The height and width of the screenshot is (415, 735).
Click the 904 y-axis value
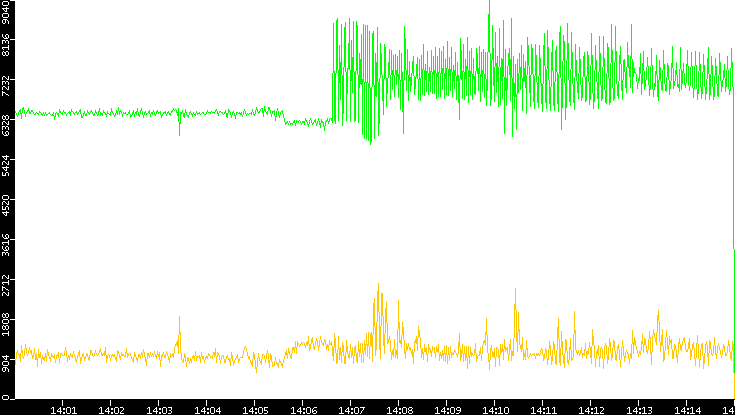pos(5,360)
